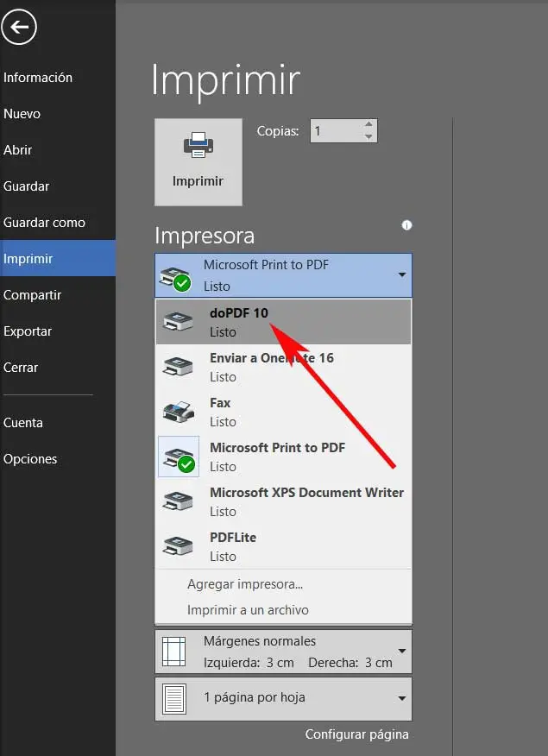548x756 pixels.
Task: Select the doPDF 10 printer icon
Action: point(179,321)
